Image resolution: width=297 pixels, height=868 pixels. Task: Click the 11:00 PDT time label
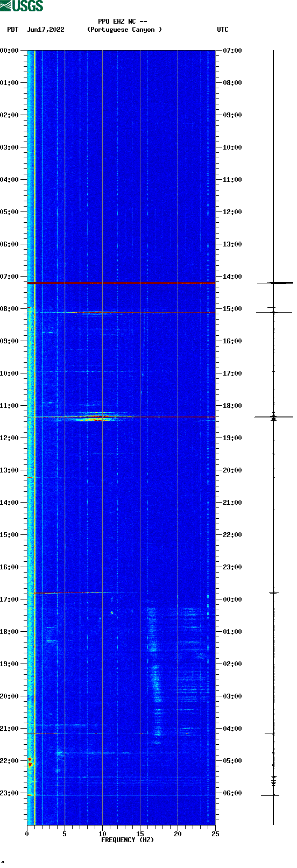[x=10, y=406]
